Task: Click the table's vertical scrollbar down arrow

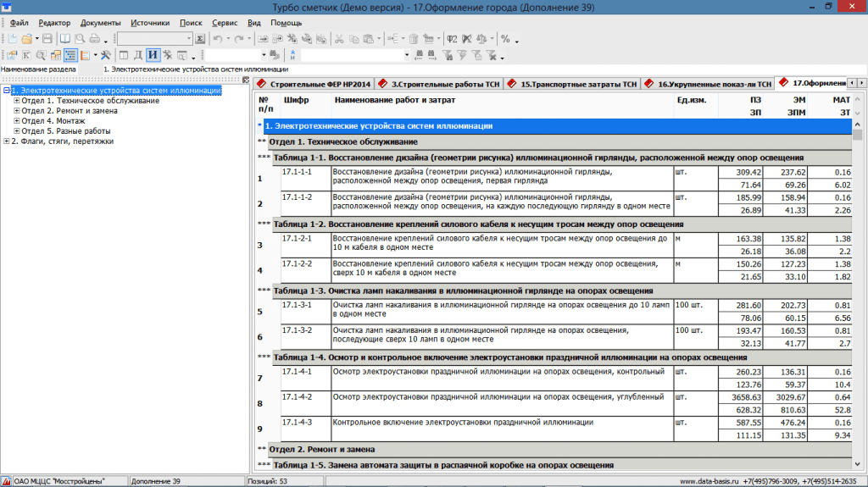Action: pyautogui.click(x=857, y=465)
